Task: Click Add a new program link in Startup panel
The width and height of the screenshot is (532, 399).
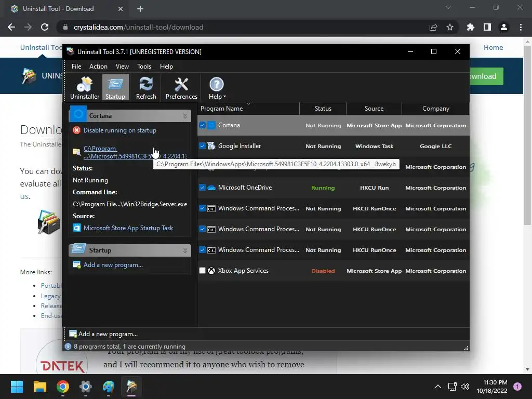Action: [x=113, y=265]
